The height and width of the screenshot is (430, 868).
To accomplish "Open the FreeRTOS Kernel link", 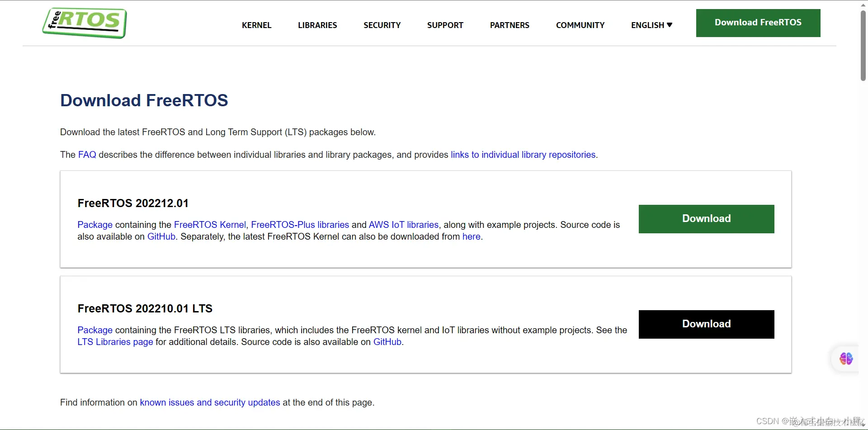I will (210, 225).
